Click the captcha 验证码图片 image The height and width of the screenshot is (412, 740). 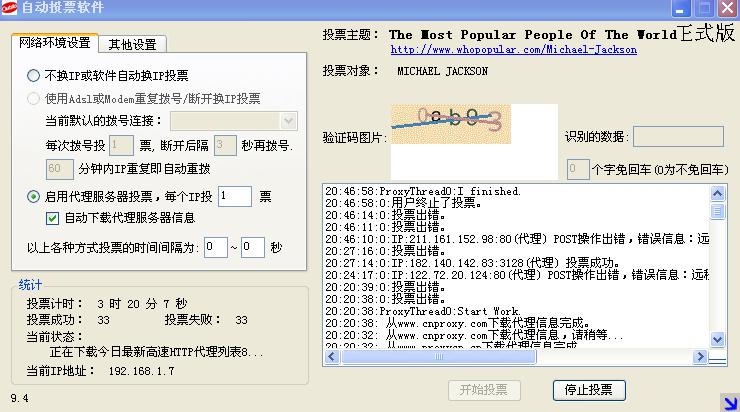451,124
